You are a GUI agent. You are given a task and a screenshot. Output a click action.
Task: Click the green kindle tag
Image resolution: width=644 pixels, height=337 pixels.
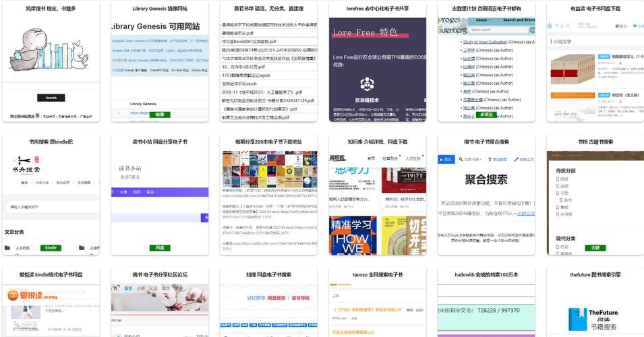coord(51,248)
